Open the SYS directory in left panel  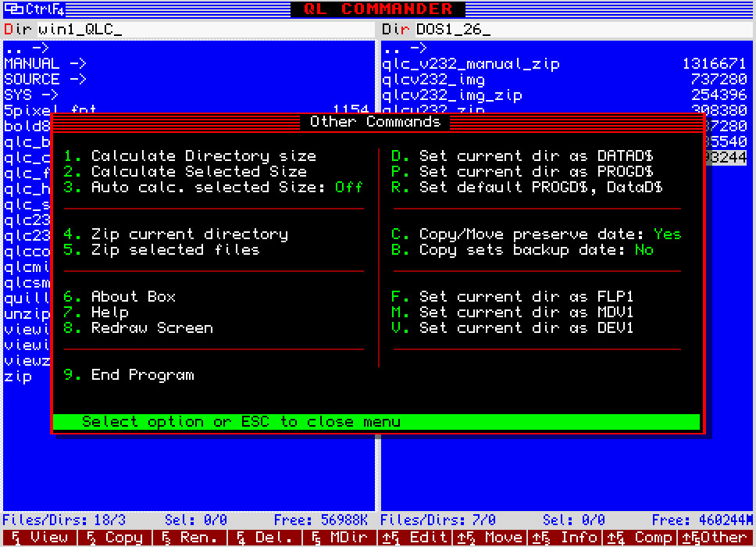(x=31, y=95)
